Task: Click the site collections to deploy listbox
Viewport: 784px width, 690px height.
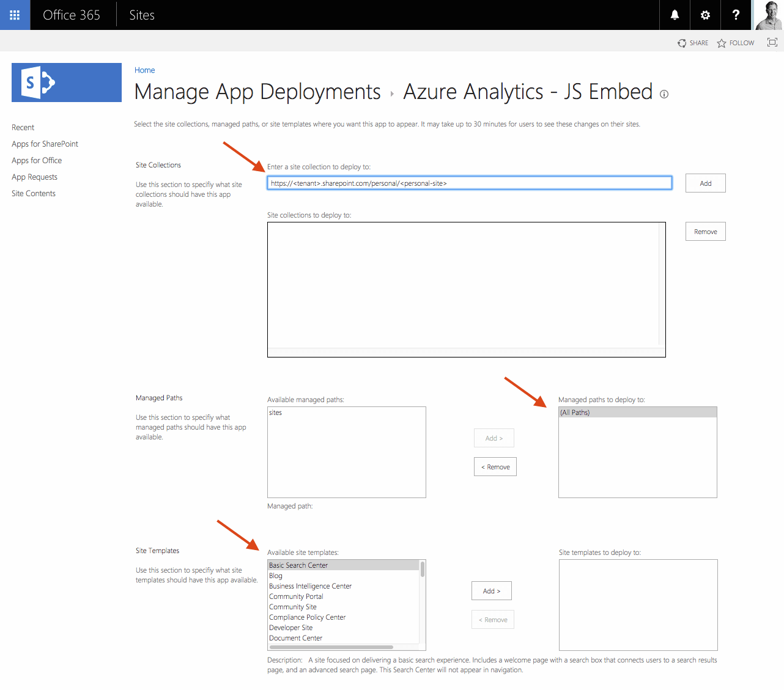Action: [467, 290]
